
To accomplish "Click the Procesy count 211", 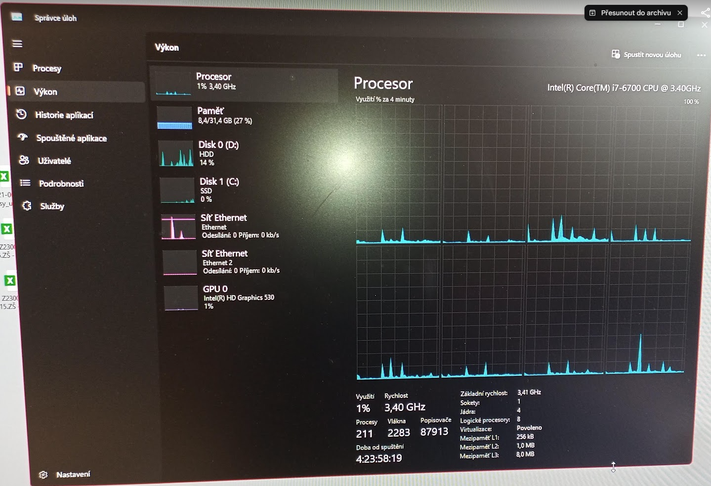I will click(364, 434).
